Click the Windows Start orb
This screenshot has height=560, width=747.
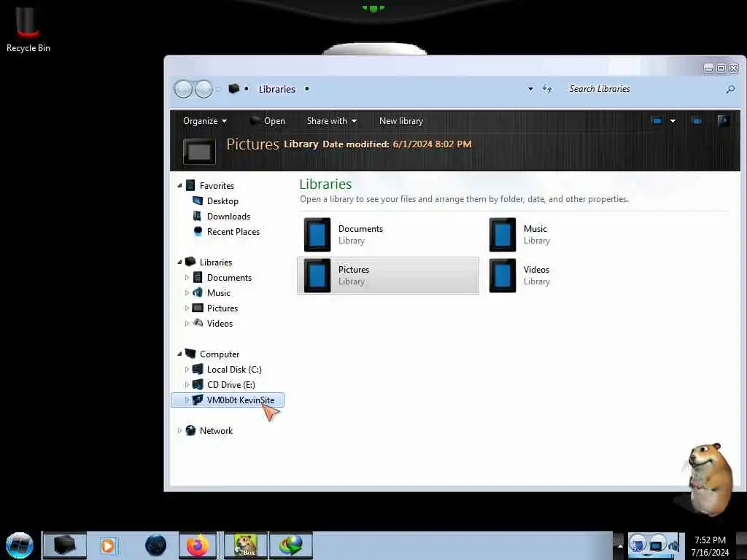pos(20,545)
